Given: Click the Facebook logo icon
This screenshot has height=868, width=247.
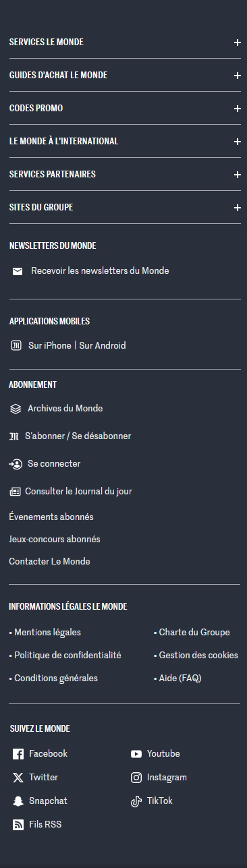Looking at the screenshot, I should 18,754.
